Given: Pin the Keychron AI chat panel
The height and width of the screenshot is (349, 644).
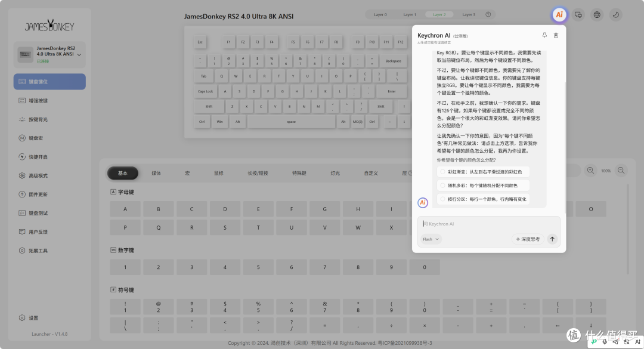Looking at the screenshot, I should tap(544, 35).
